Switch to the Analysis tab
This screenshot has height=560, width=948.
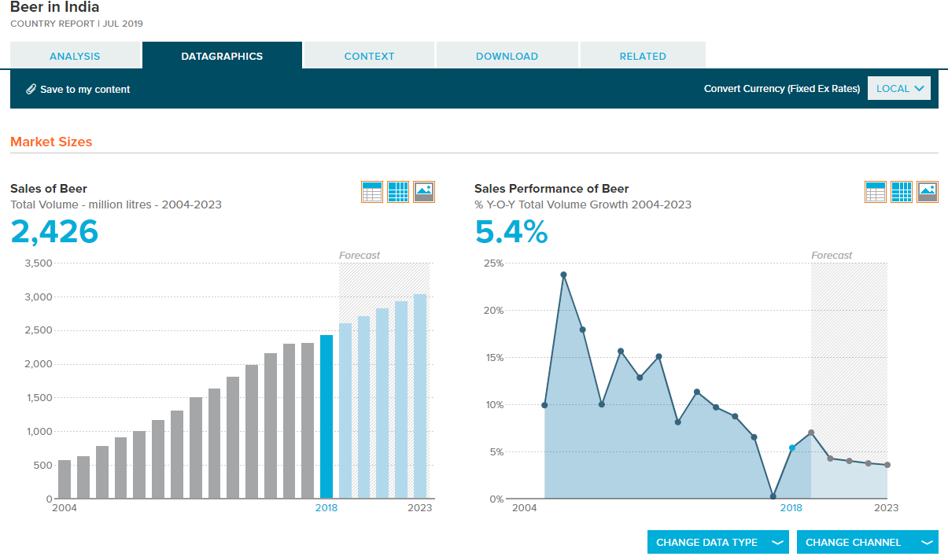coord(75,56)
